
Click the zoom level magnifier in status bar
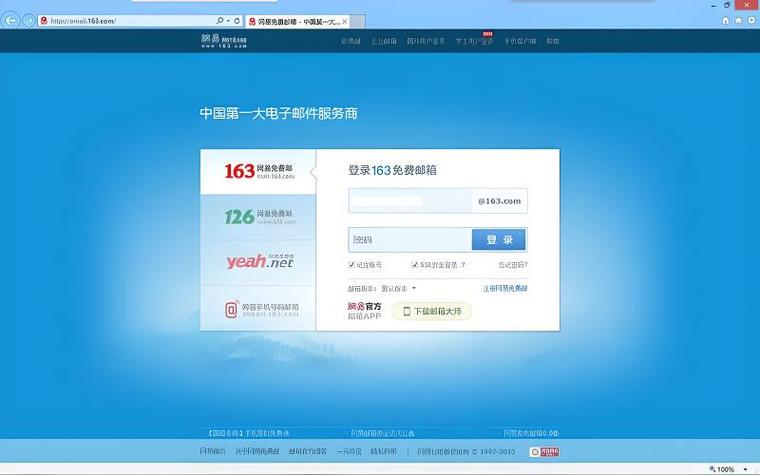[x=712, y=469]
